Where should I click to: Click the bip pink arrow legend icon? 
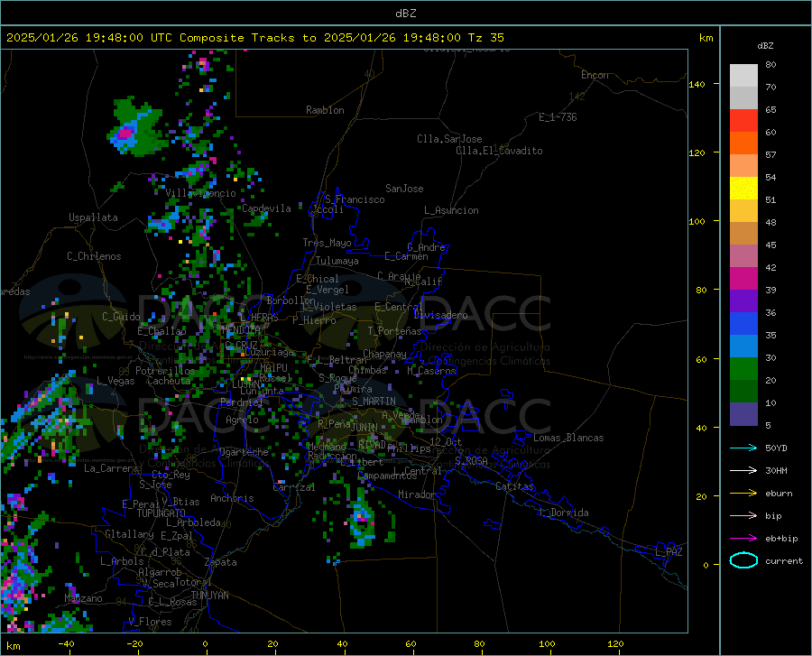pyautogui.click(x=743, y=516)
